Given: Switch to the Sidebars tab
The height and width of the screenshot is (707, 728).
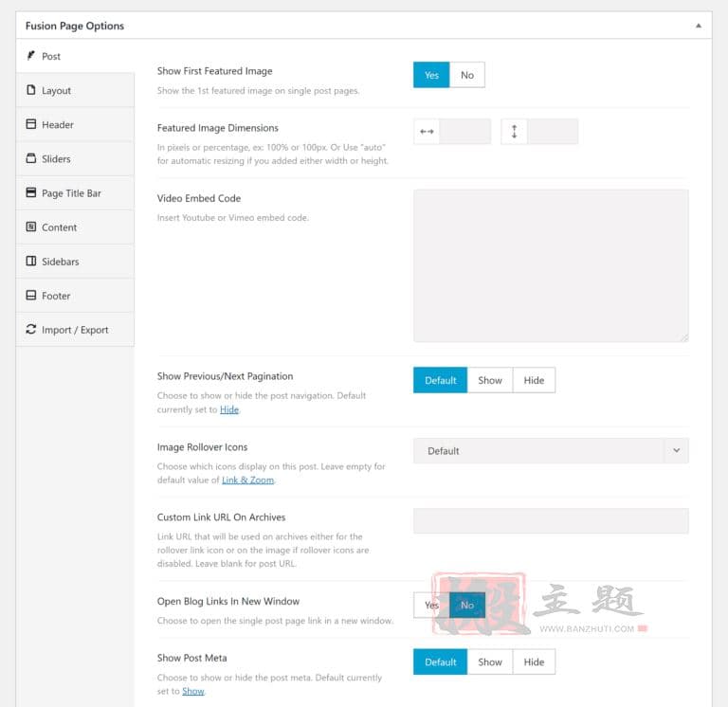Looking at the screenshot, I should (x=75, y=262).
